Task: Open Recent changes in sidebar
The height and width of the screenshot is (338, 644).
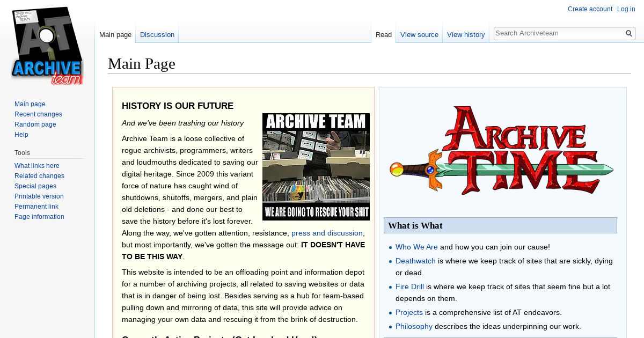Action: click(38, 114)
